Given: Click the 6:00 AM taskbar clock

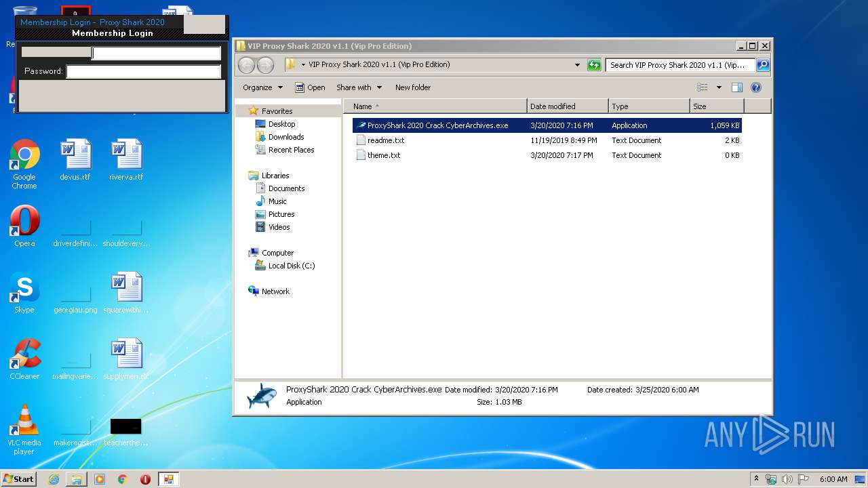Looking at the screenshot, I should pos(833,479).
